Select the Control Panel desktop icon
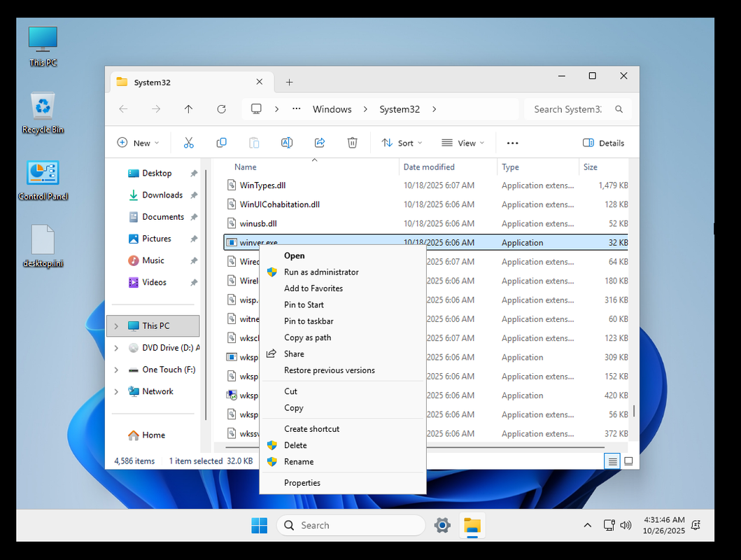Screen dimensions: 741x560 43,180
